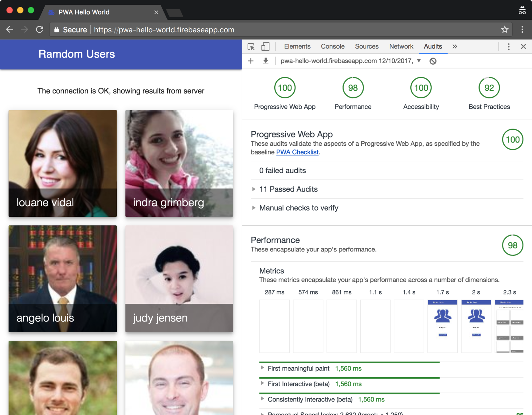Click the 1.7 s filmstrip screenshot

(x=443, y=326)
